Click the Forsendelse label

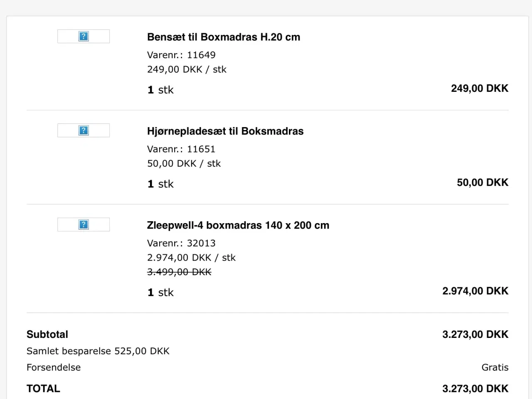[x=54, y=367]
